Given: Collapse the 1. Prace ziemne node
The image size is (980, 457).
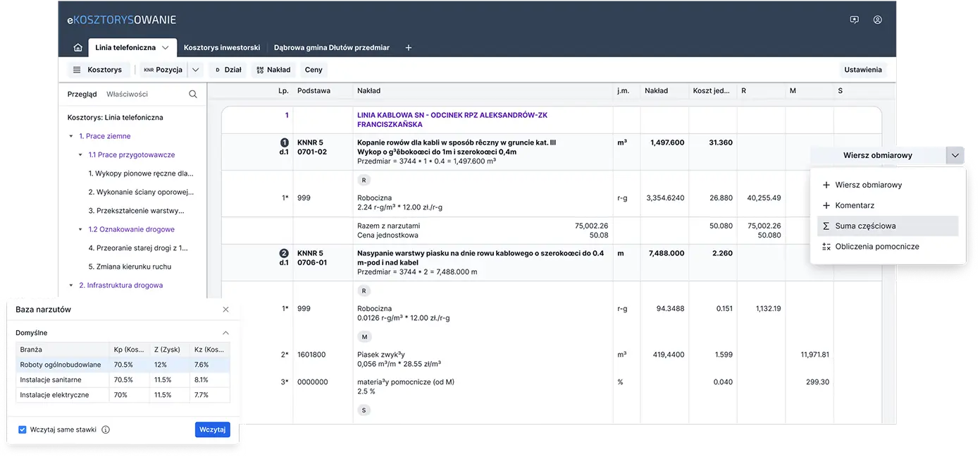Looking at the screenshot, I should click(x=70, y=136).
